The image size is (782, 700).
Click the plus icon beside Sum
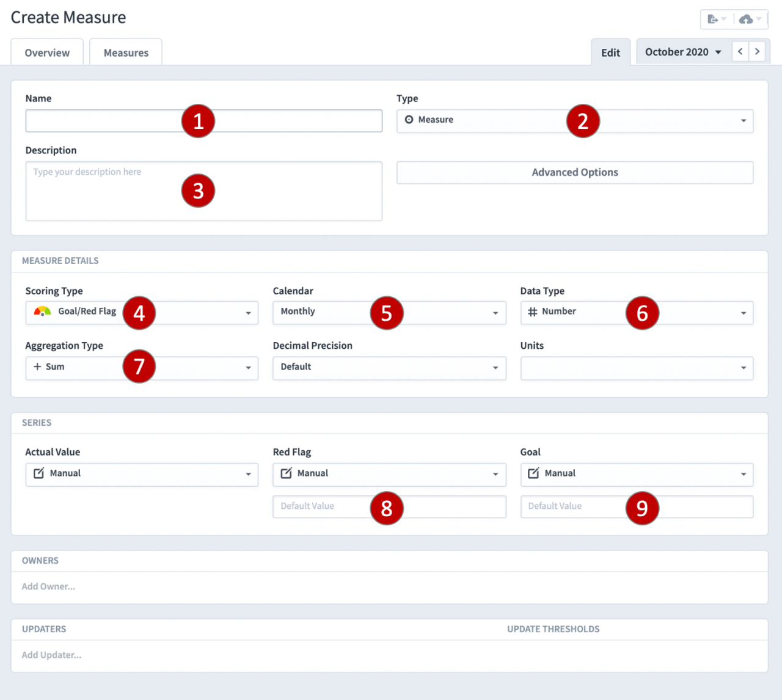(37, 366)
